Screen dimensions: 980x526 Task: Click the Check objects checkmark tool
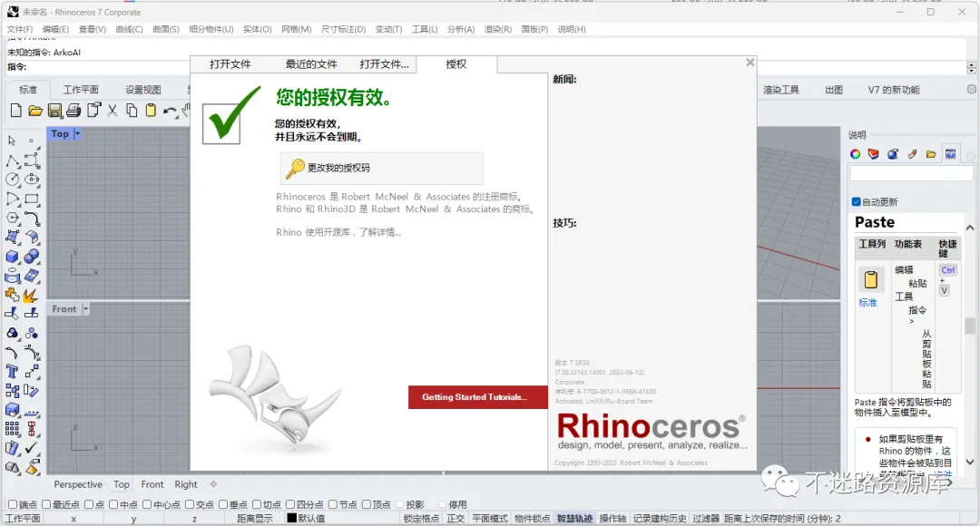pos(31,448)
